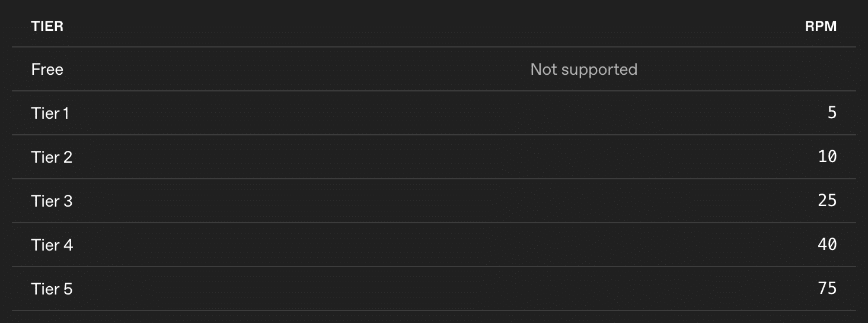868x323 pixels.
Task: Click the divider line beneath Tier 4 row
Action: coord(434,267)
